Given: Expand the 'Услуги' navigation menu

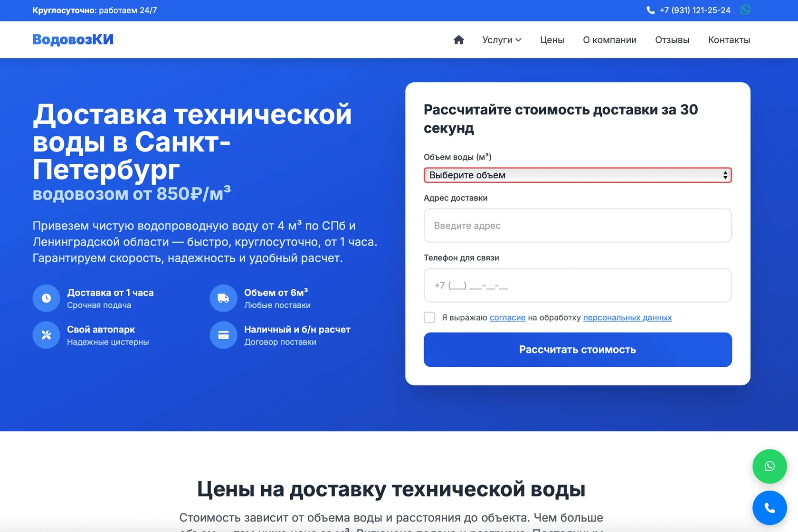Looking at the screenshot, I should pos(501,40).
